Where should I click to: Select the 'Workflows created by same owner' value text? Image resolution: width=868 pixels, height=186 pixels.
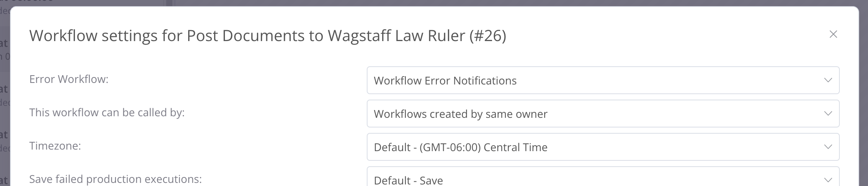tap(460, 114)
